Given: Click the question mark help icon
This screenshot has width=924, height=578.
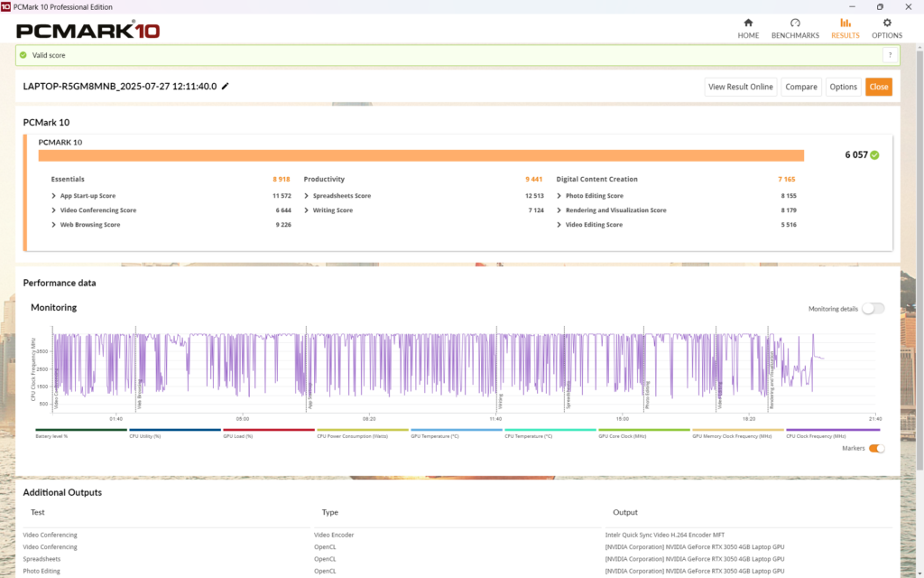Looking at the screenshot, I should [x=889, y=55].
